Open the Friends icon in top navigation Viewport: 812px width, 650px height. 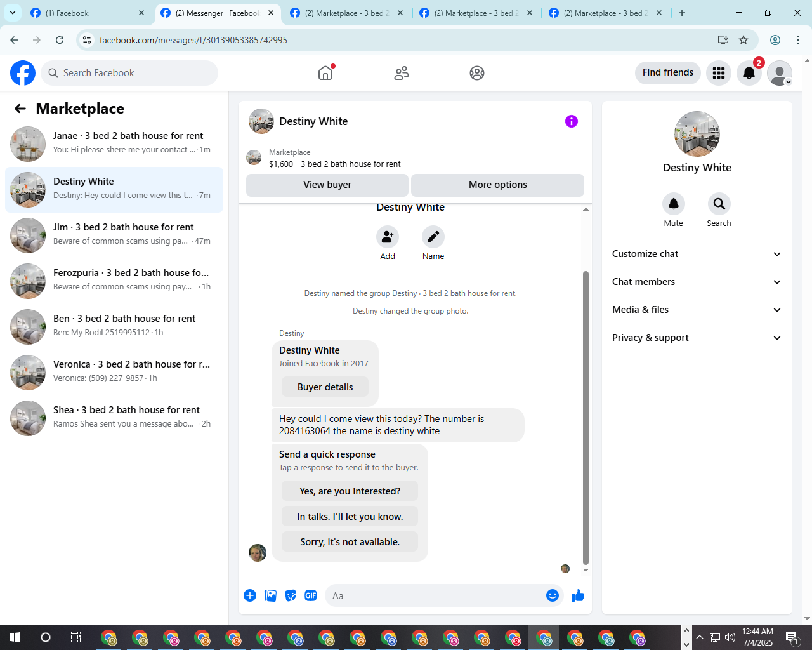coord(402,73)
